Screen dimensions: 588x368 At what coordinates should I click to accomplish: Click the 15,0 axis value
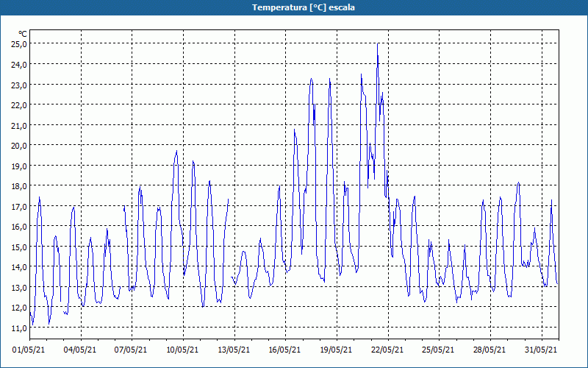[19, 247]
